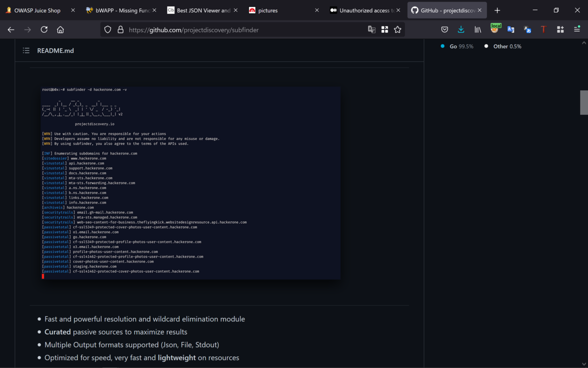Reload the current GitHub page
Screen dimensions: 588x368
click(x=44, y=29)
